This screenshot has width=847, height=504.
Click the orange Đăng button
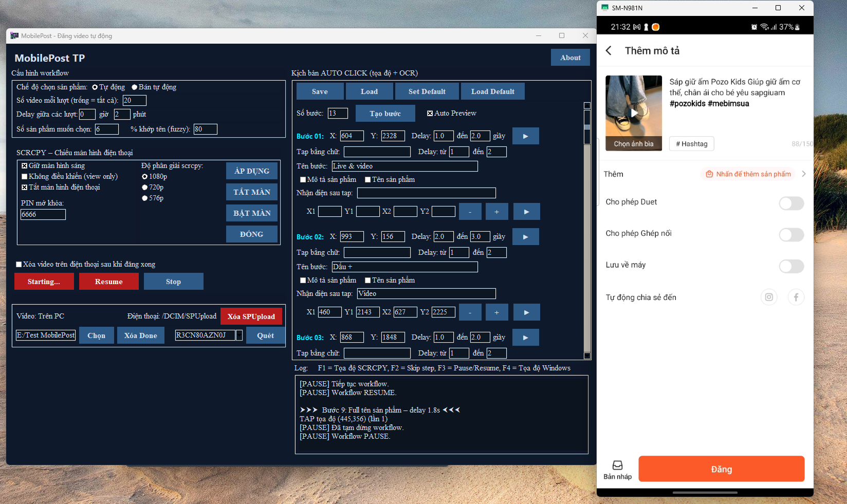(721, 469)
